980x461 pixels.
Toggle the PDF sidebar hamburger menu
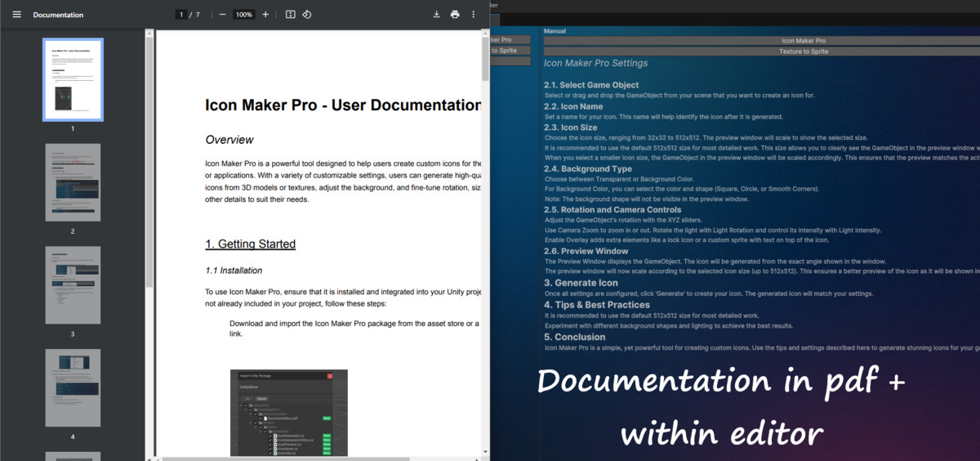point(16,15)
